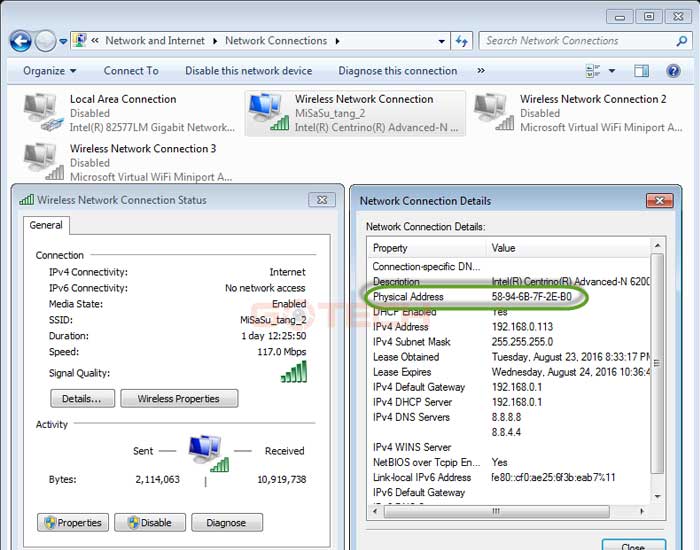Switch to the General tab
This screenshot has width=700, height=550.
[x=46, y=226]
